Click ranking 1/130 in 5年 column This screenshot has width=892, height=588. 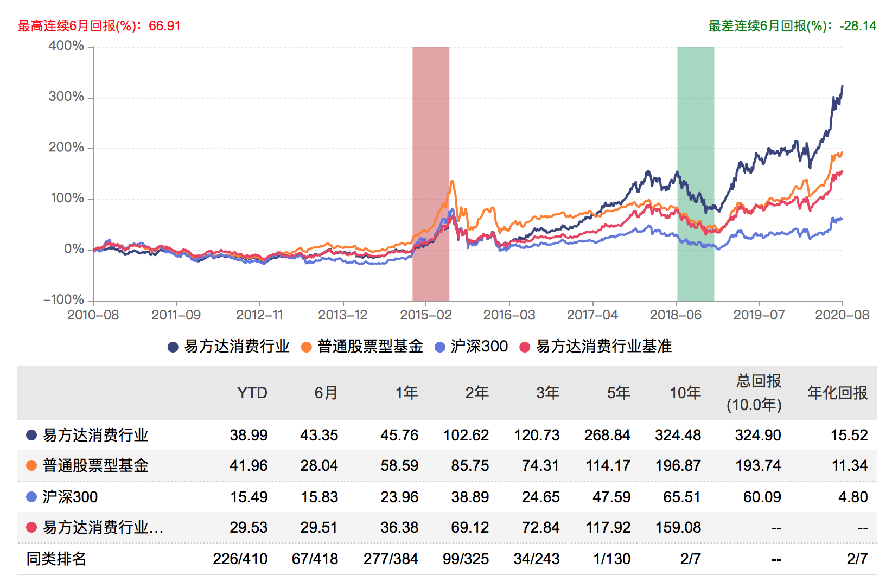611,559
